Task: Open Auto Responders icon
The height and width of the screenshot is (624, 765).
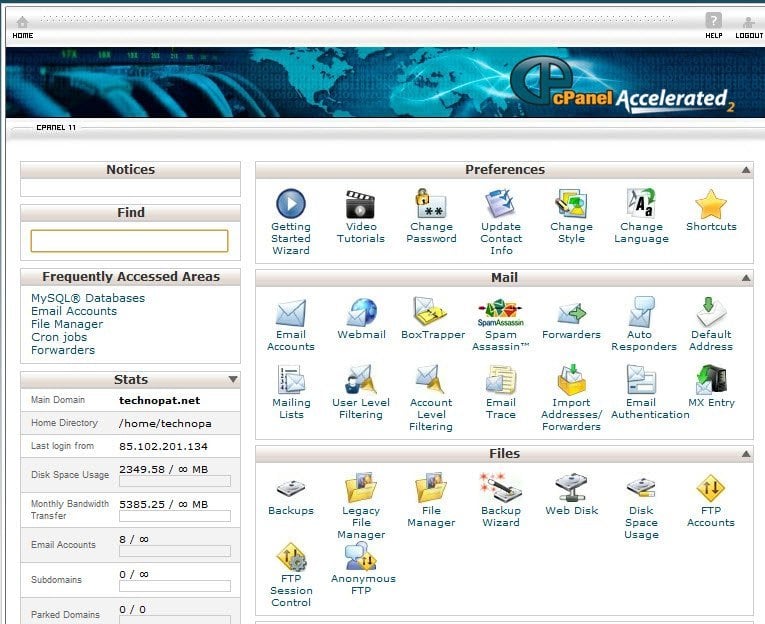Action: point(641,311)
